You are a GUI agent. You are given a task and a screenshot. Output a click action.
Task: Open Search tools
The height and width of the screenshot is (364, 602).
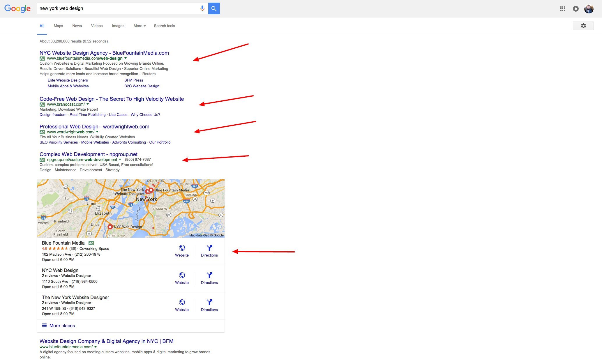pyautogui.click(x=165, y=26)
